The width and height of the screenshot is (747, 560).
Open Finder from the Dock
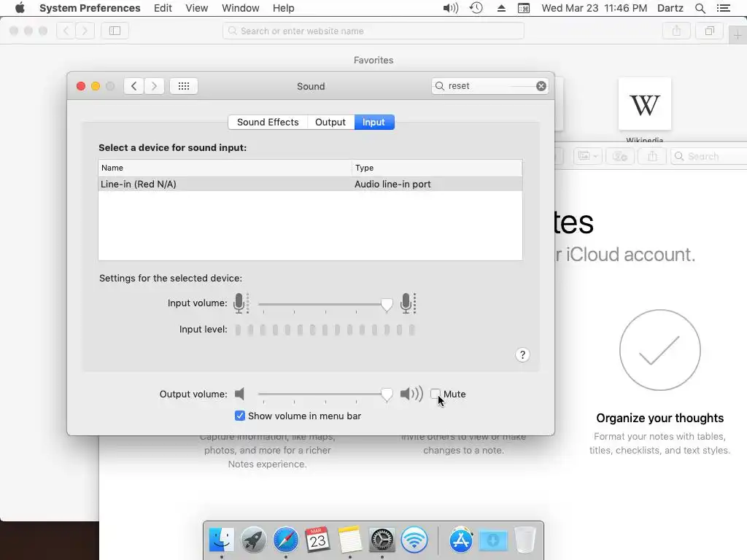pyautogui.click(x=222, y=540)
